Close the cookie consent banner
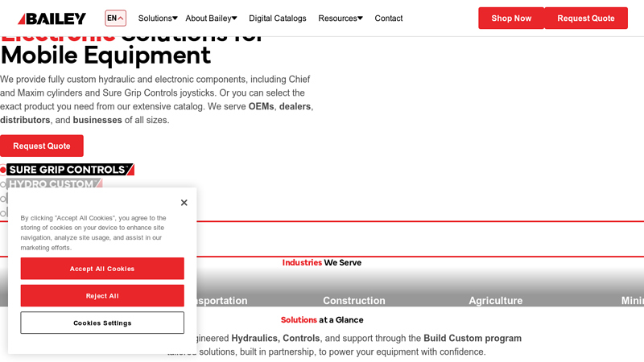Screen dimensions: 644x362 click(x=184, y=203)
